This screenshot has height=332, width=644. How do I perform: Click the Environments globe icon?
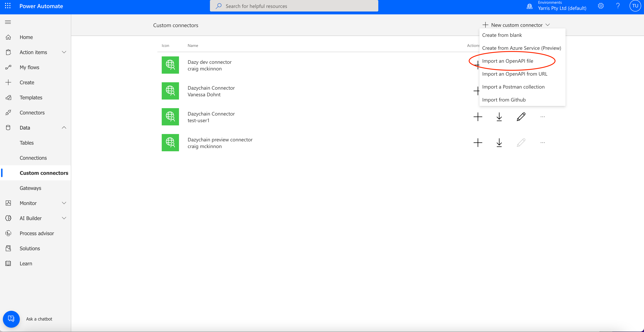tap(529, 6)
